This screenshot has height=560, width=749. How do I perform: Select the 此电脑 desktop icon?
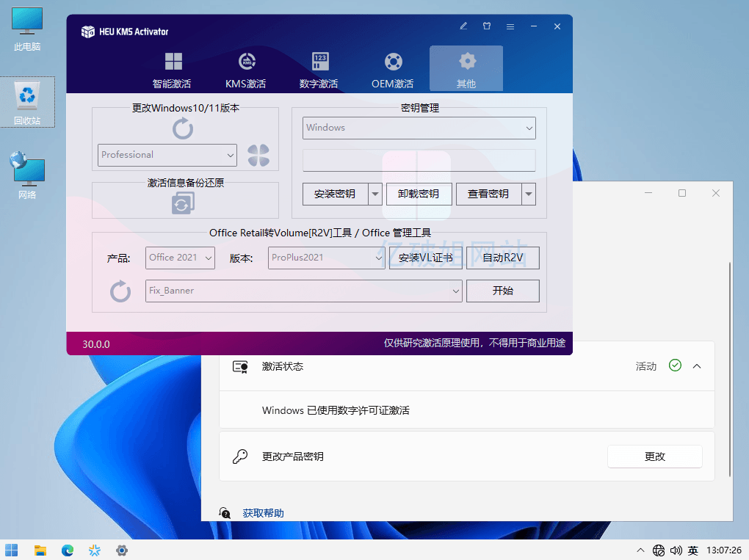[x=27, y=29]
